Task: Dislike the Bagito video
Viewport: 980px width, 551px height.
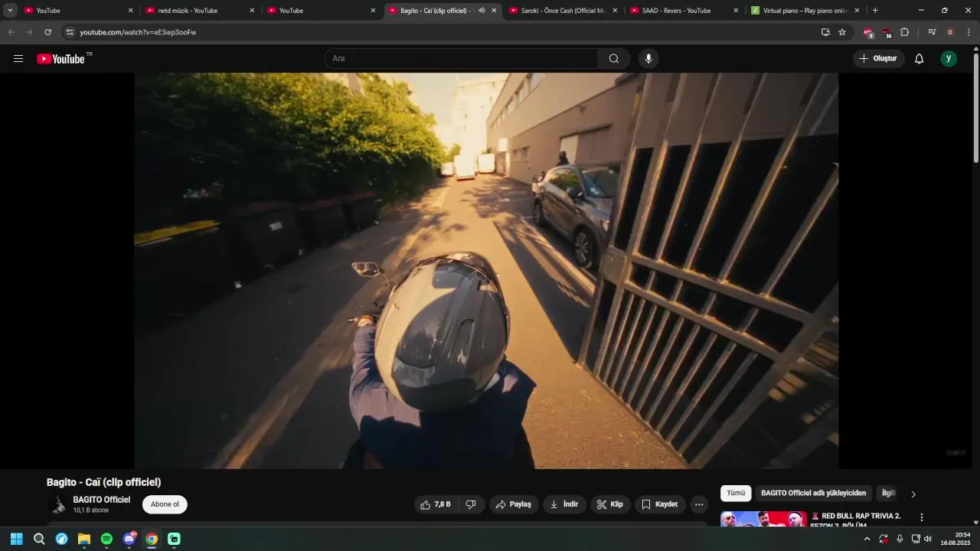Action: point(471,504)
